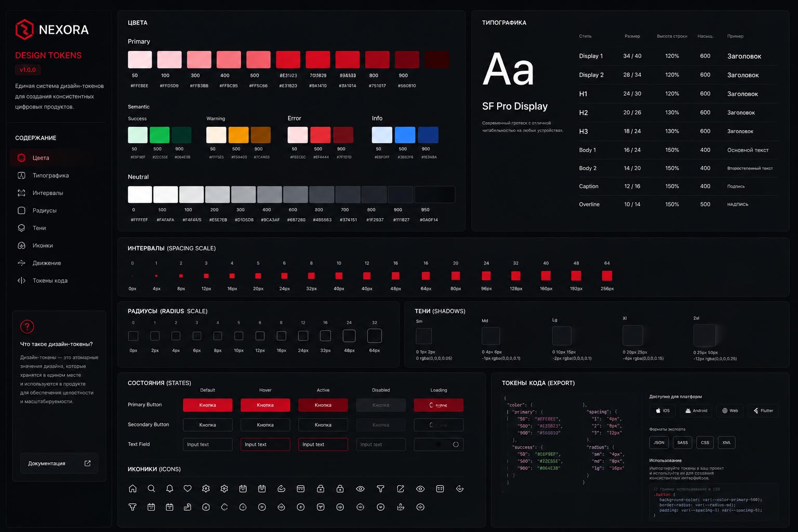Click the red question mark help icon
Image resolution: width=798 pixels, height=532 pixels.
27,326
